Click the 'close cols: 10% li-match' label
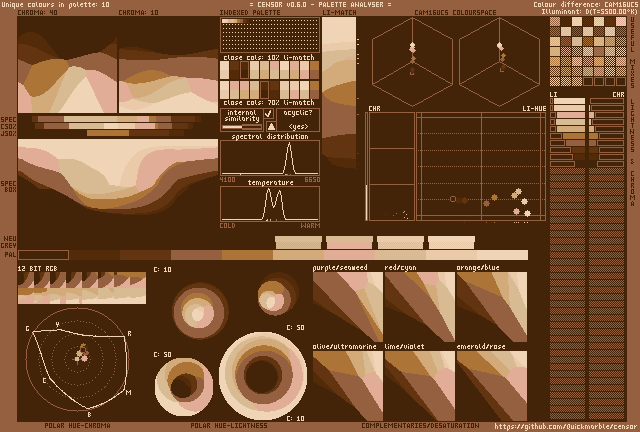This screenshot has height=432, width=640. [269, 57]
